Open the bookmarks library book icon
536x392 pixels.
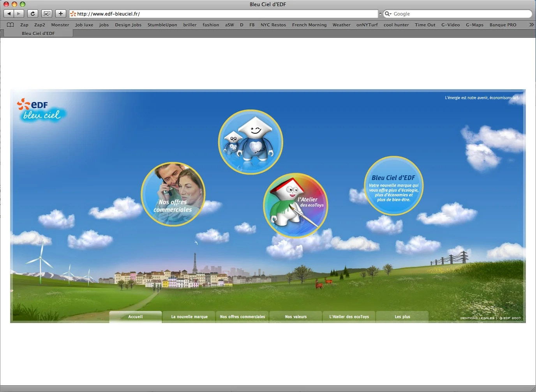click(11, 25)
